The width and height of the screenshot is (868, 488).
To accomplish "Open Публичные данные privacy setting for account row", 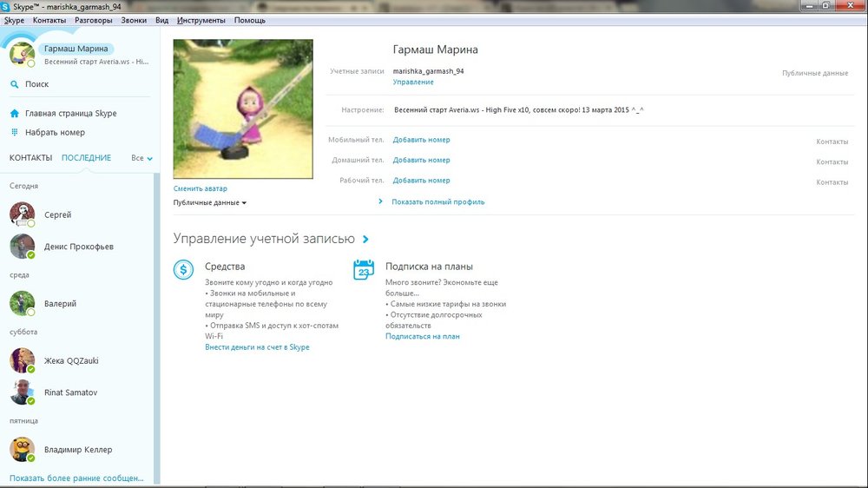I will [815, 73].
